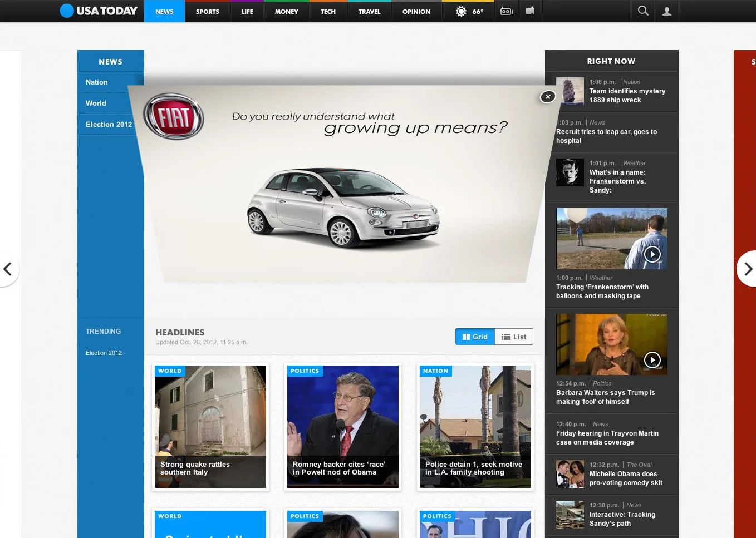Go to next section with right arrow
Viewport: 756px width, 538px height.
[747, 269]
